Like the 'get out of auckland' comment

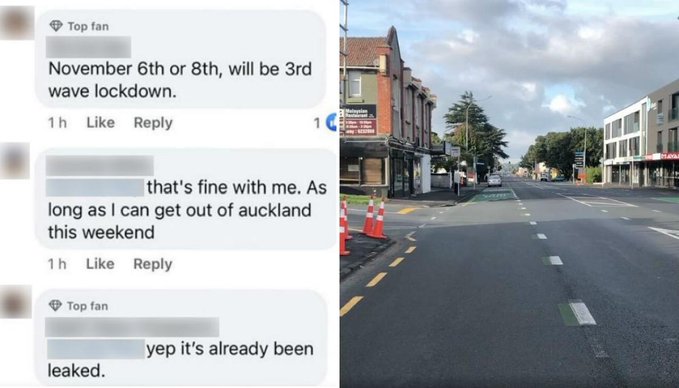click(x=100, y=264)
